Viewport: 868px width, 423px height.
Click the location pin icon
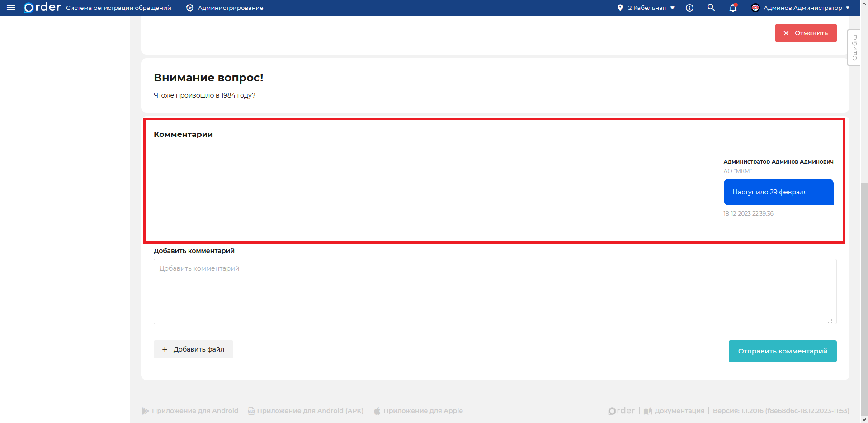click(x=620, y=8)
